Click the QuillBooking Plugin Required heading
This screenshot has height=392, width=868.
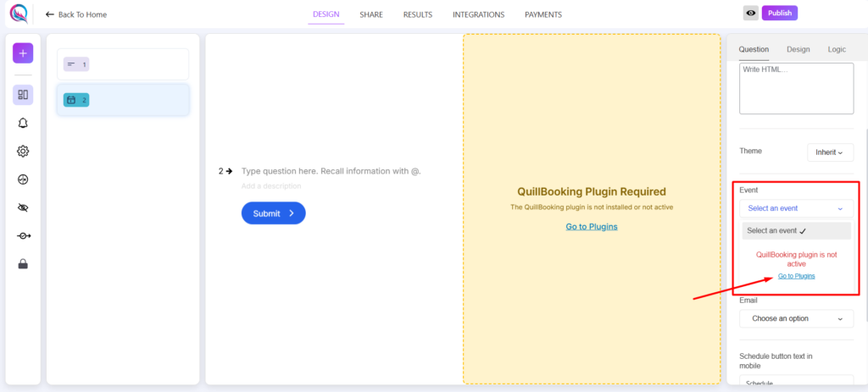click(x=591, y=192)
